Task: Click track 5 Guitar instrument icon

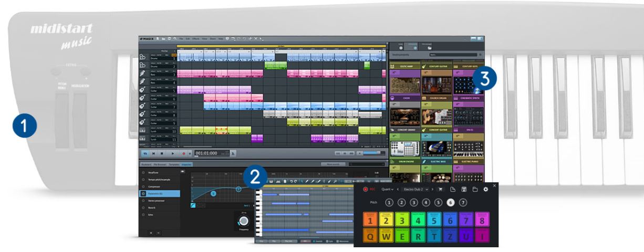Action: (x=142, y=90)
